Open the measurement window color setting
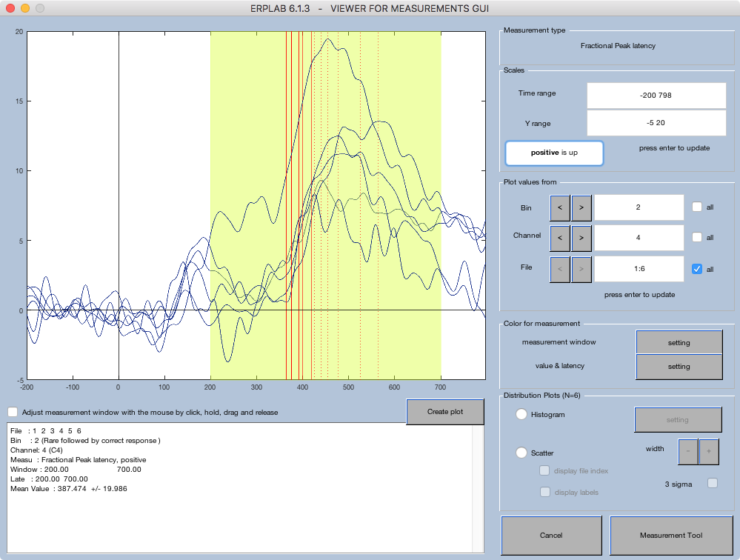740x560 pixels. click(x=679, y=341)
